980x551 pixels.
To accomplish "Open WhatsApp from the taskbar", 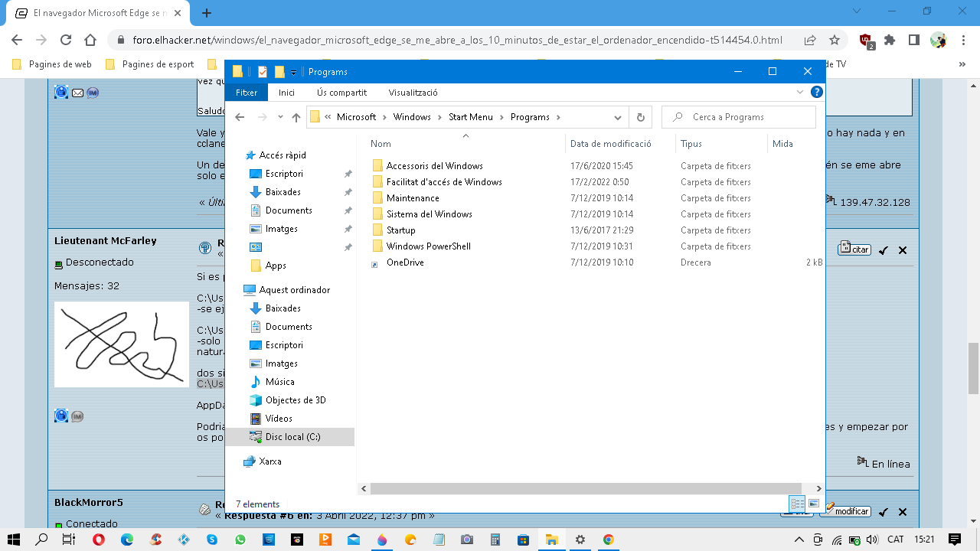I will click(x=240, y=540).
